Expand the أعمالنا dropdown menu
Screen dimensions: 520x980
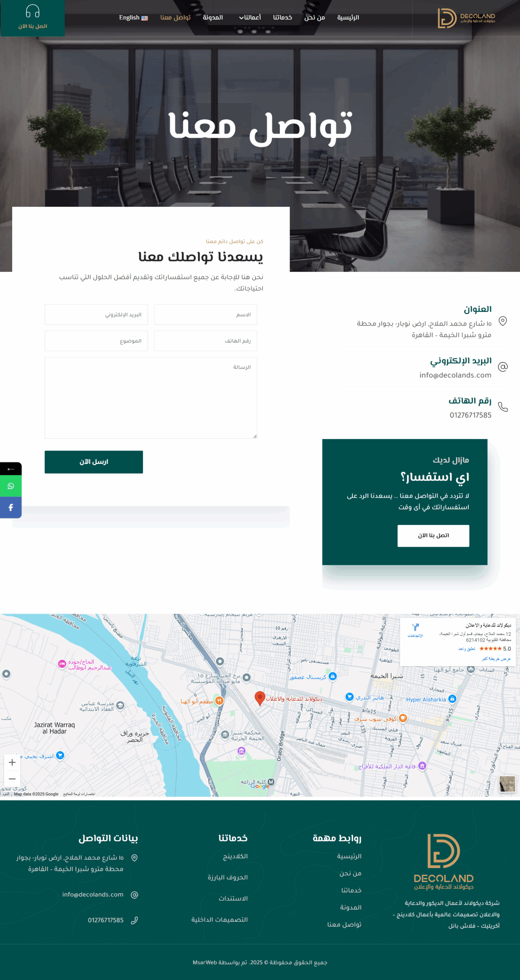pyautogui.click(x=250, y=17)
